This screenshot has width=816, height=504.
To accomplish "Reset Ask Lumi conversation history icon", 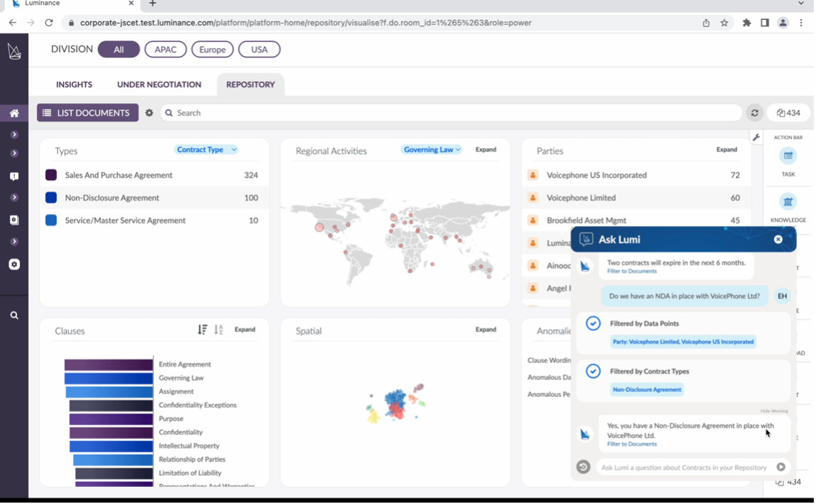I will (583, 467).
